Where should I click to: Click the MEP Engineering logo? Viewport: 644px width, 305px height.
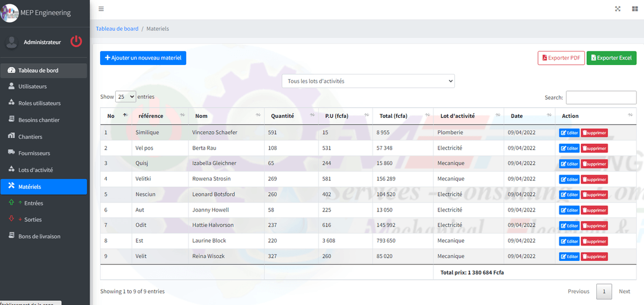(x=10, y=13)
